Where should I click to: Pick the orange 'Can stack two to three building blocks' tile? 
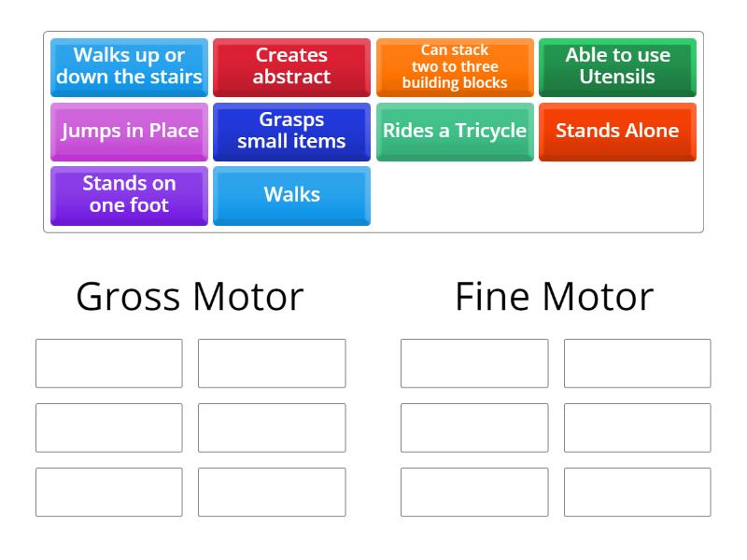455,66
